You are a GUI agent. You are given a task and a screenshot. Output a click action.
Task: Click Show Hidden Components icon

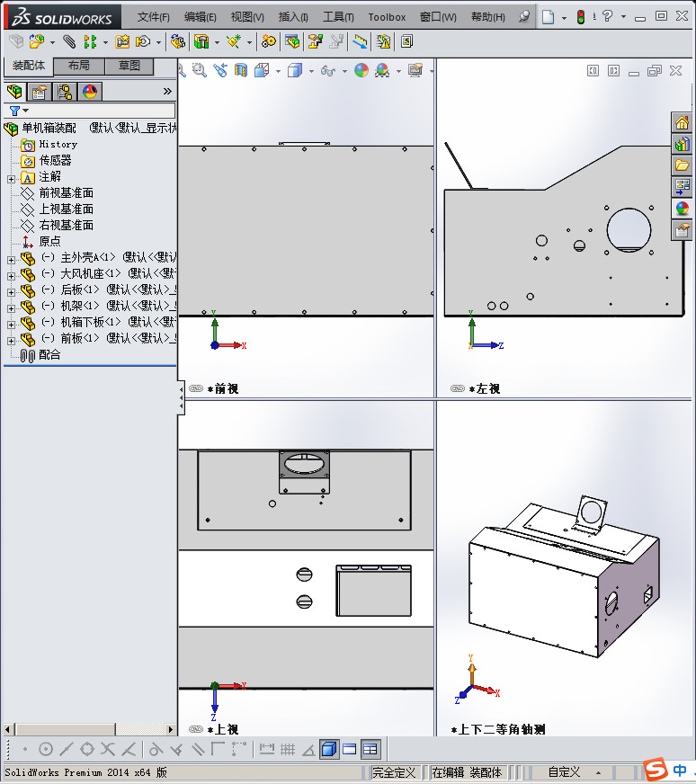click(177, 41)
